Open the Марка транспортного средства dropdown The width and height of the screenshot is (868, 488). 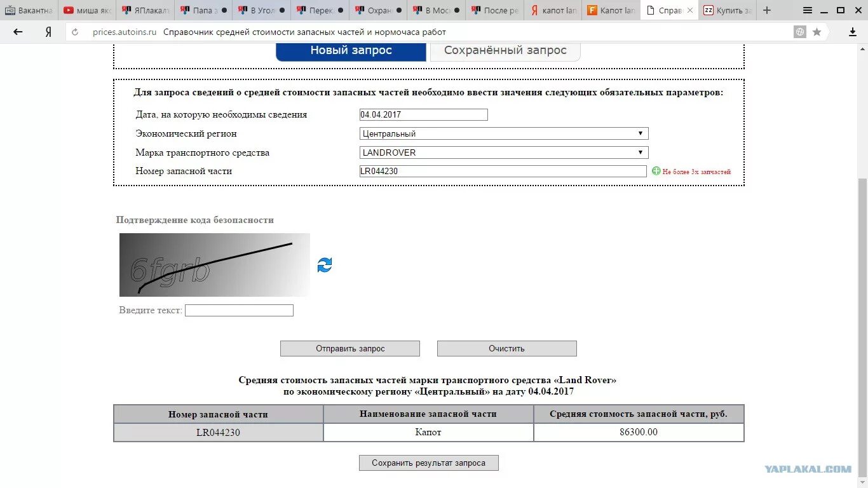(504, 152)
